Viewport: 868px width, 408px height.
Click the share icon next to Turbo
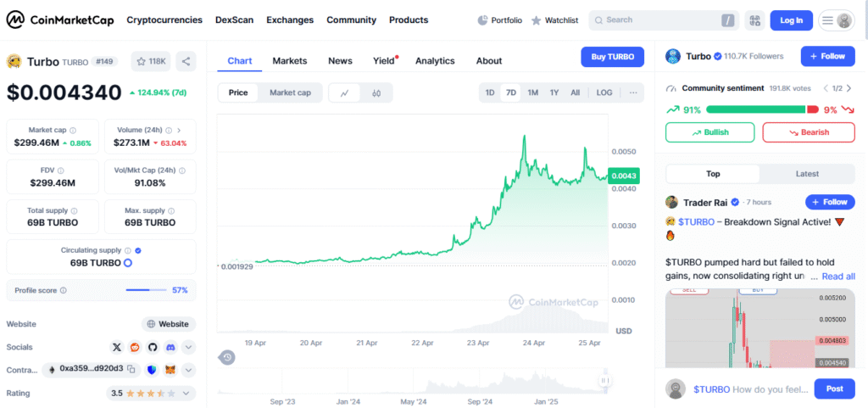(186, 61)
